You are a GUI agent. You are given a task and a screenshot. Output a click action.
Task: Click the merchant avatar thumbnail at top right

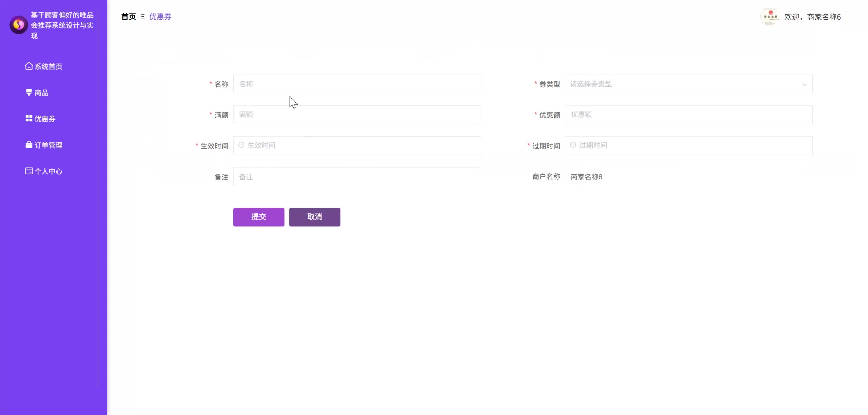770,17
